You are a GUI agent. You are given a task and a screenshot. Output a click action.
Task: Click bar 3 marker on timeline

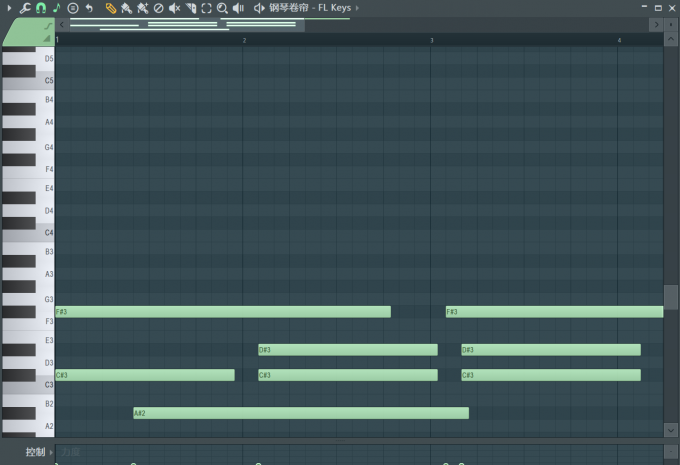(432, 40)
